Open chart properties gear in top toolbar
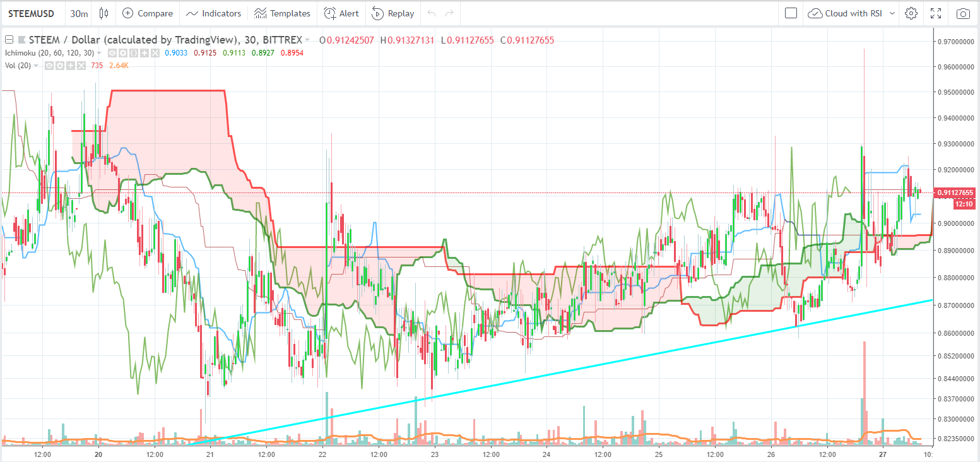Image resolution: width=980 pixels, height=462 pixels. click(911, 13)
